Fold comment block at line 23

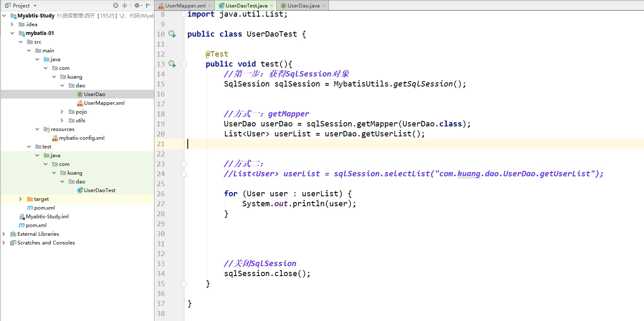[x=184, y=164]
